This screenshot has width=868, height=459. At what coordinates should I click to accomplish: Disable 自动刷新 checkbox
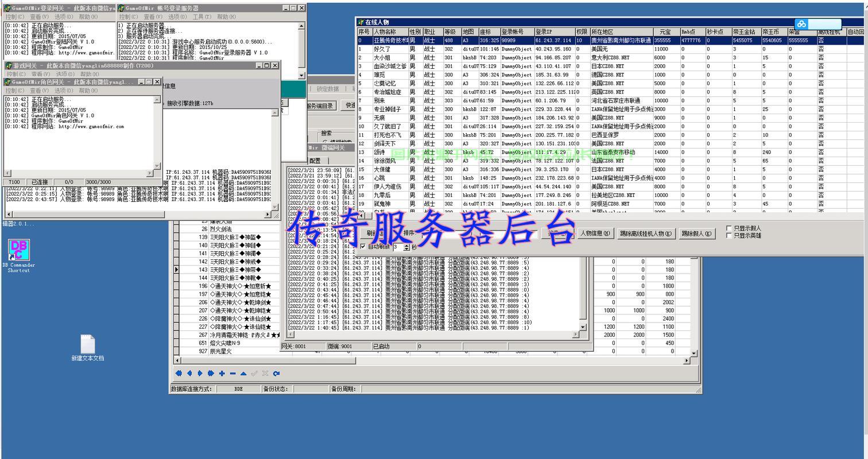363,247
